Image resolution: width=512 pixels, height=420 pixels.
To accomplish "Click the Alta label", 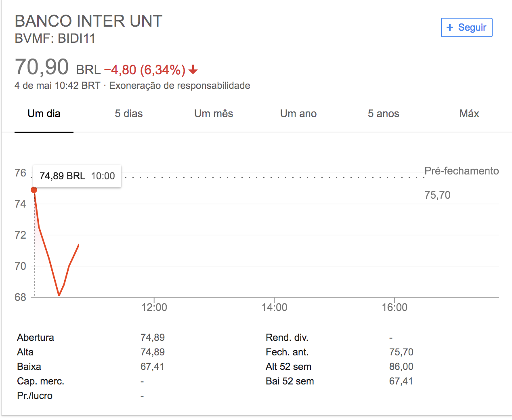I will click(25, 352).
